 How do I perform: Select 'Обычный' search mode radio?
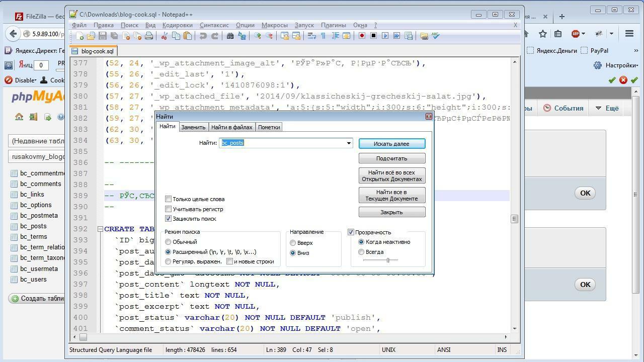pos(169,242)
